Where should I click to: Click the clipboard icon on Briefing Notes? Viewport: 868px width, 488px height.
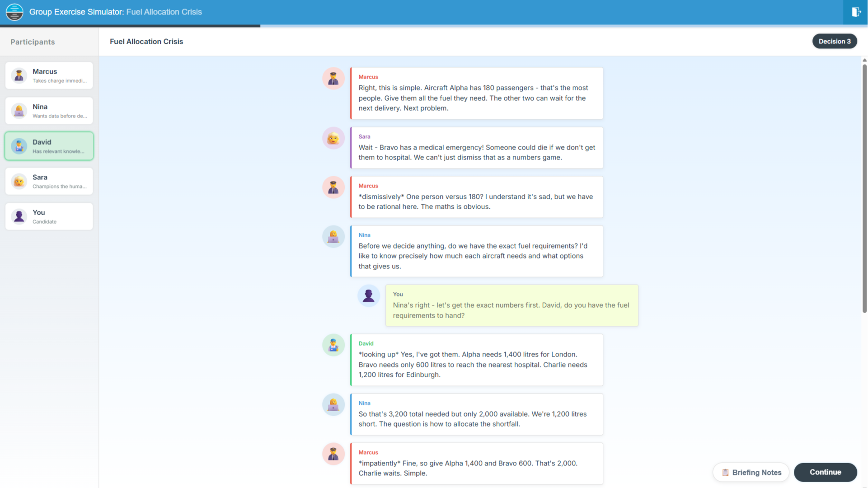(725, 473)
